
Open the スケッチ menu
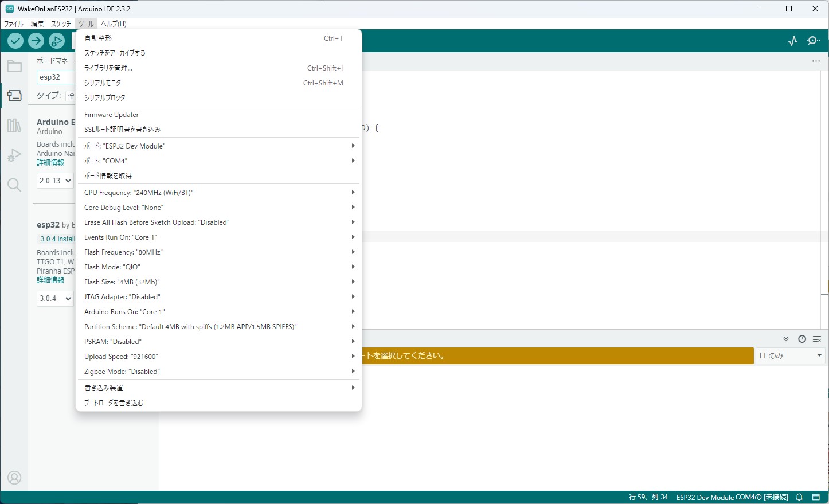[x=61, y=24]
